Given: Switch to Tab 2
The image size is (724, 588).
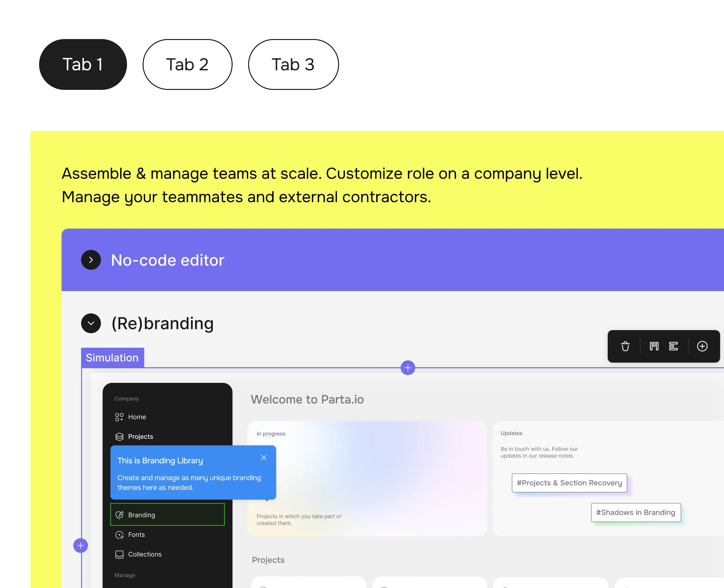Looking at the screenshot, I should point(186,65).
